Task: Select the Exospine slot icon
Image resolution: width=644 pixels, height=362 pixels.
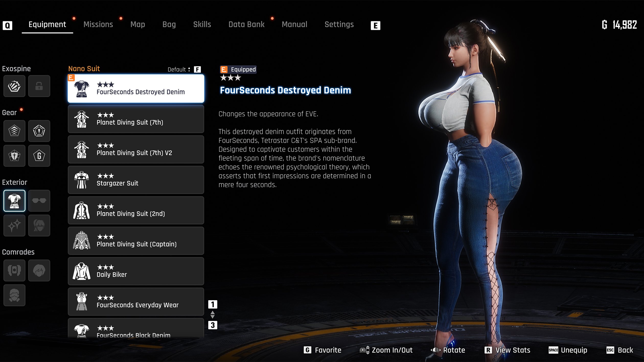Action: tap(14, 86)
